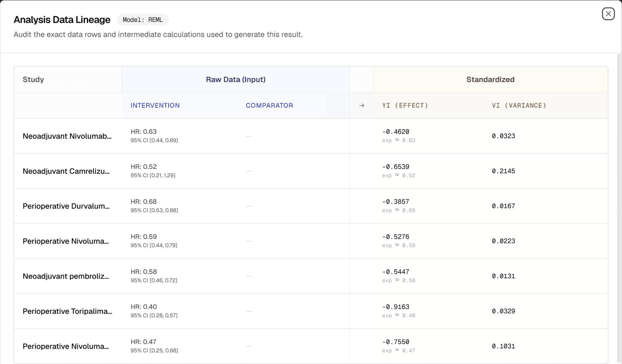Click the variance value "0.0167"
This screenshot has width=622, height=364.
[503, 206]
